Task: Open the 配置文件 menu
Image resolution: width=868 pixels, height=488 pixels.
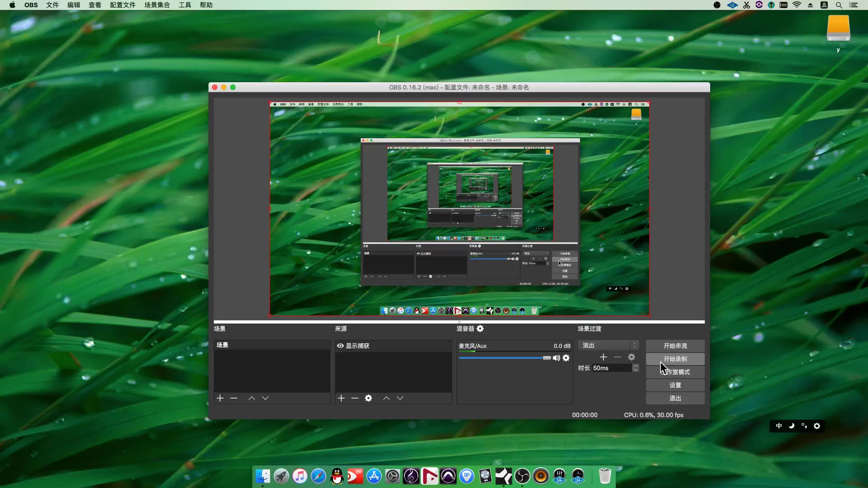Action: 123,5
